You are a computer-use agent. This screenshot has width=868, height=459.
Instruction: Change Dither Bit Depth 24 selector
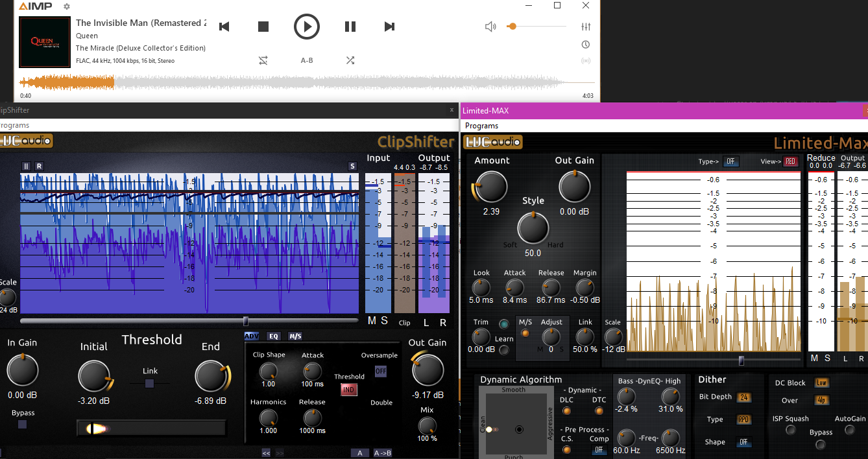(x=743, y=397)
